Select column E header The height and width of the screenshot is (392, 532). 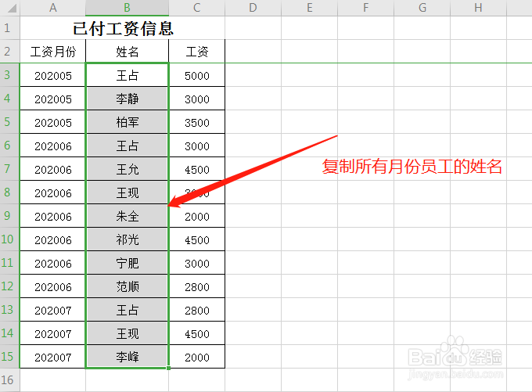[310, 8]
